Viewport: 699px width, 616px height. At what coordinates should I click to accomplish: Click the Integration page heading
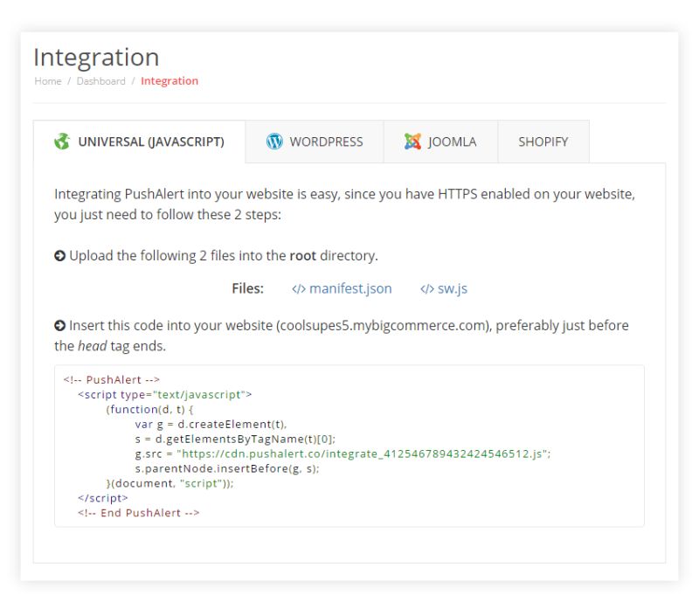[96, 57]
